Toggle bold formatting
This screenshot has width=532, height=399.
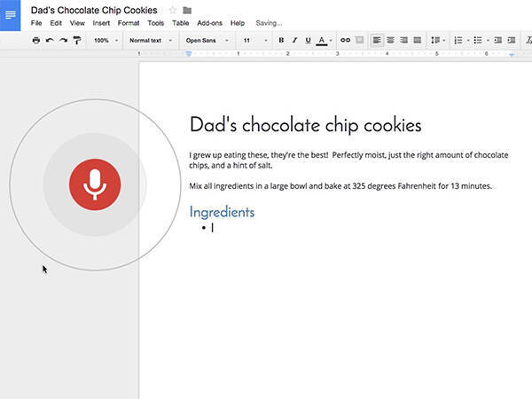(282, 40)
